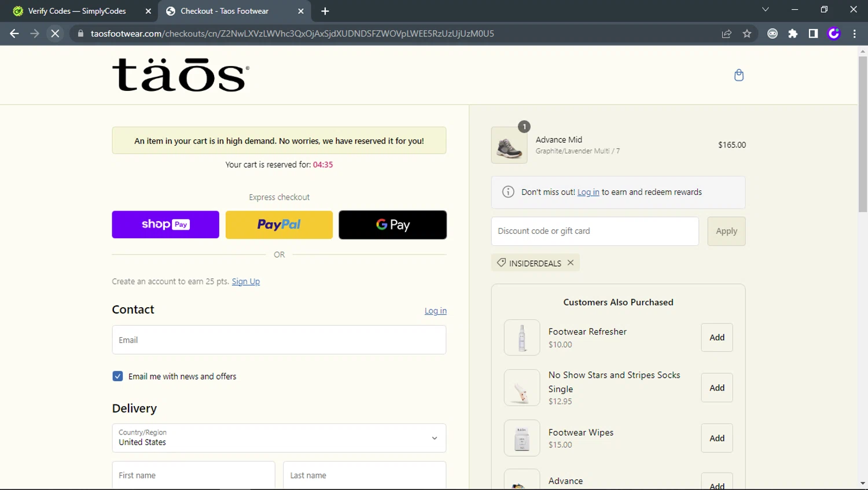Viewport: 868px width, 490px height.
Task: Open the shopping bag cart icon
Action: [x=739, y=75]
